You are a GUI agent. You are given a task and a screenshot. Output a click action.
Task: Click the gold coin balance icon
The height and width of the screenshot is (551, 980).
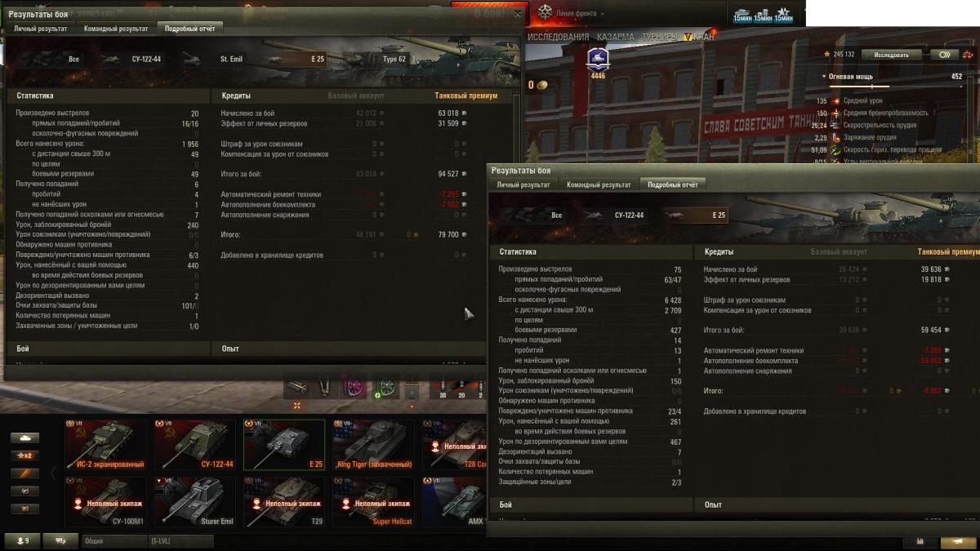(x=541, y=85)
